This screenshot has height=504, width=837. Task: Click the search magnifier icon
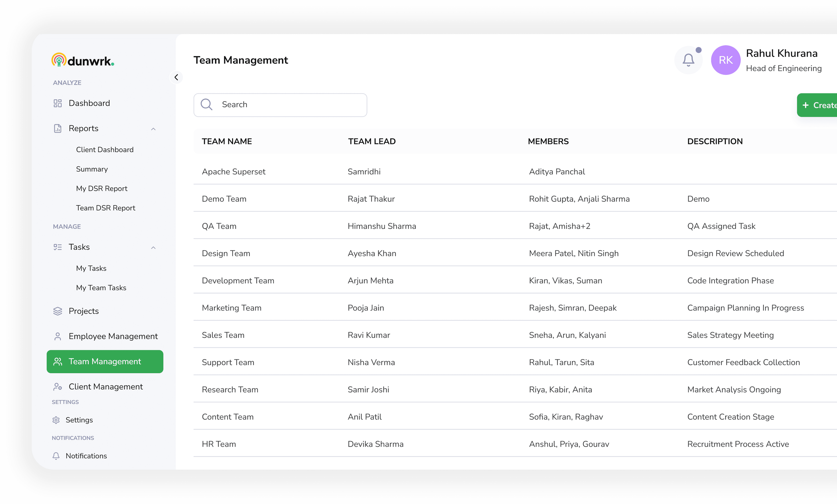[x=206, y=104]
